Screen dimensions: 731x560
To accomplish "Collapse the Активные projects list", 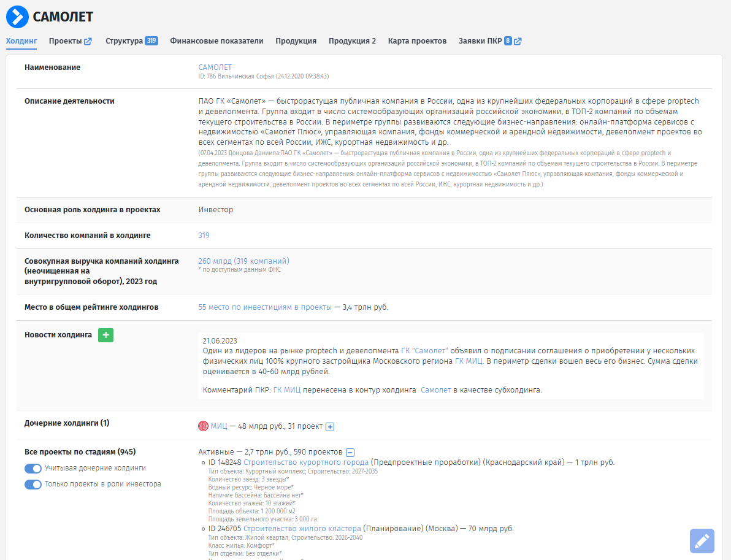I will (350, 452).
